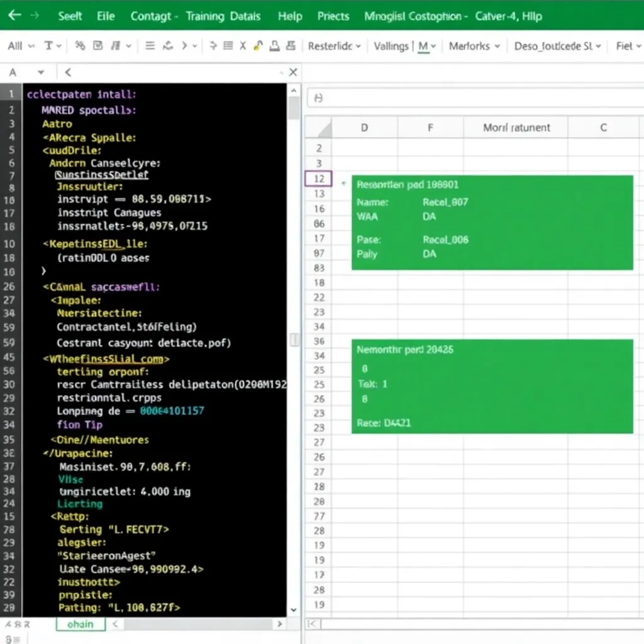
Task: Open the Training Datals menu
Action: tap(223, 16)
